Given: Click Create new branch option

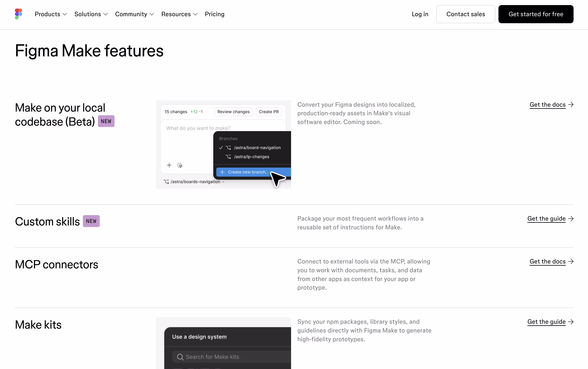Looking at the screenshot, I should coord(254,172).
